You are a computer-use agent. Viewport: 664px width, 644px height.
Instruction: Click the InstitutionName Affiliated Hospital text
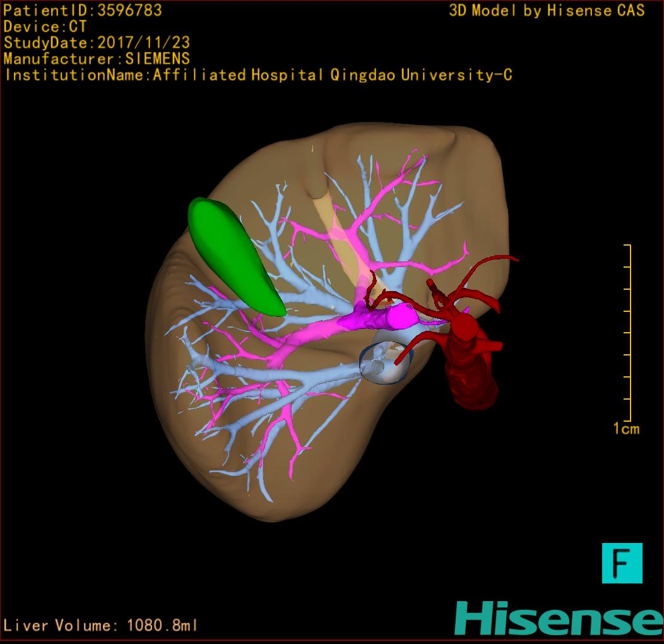(258, 75)
